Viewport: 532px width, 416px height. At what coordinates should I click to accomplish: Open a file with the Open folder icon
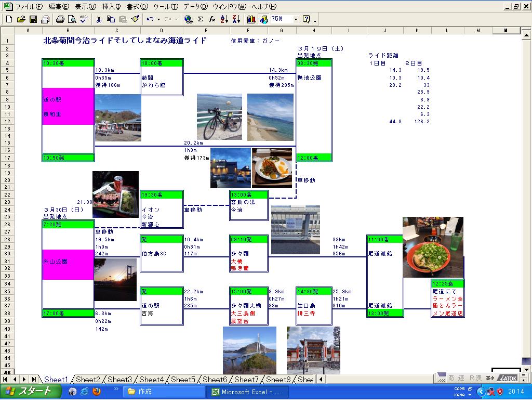point(21,19)
